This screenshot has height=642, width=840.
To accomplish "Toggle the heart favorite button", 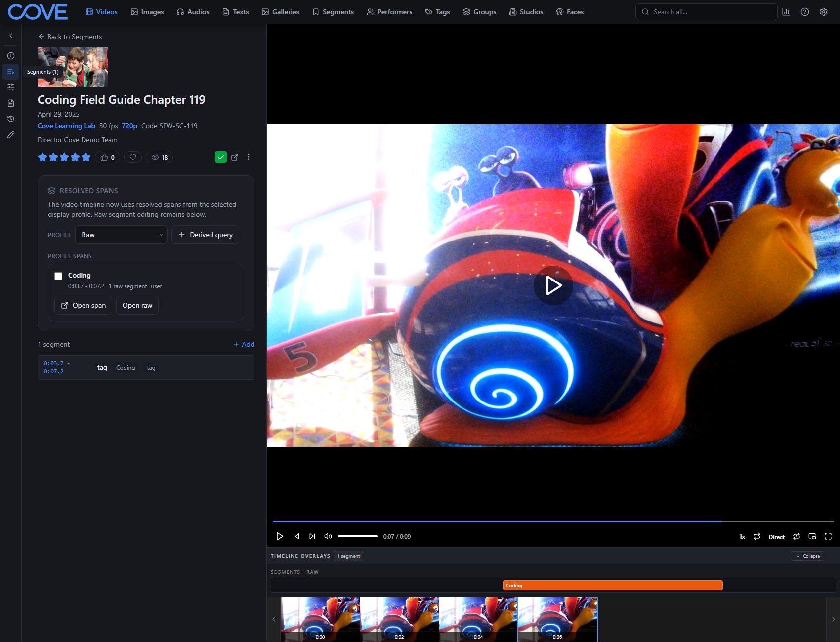I will point(133,157).
